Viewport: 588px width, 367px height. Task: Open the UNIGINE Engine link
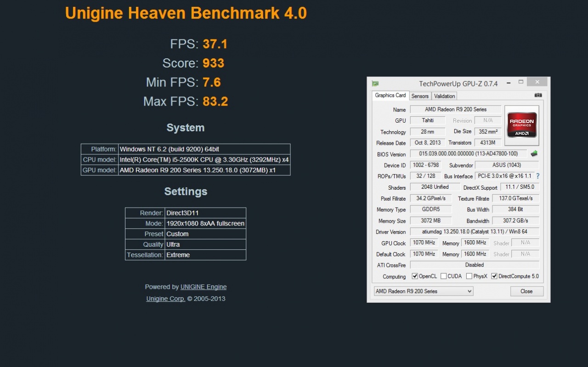(x=204, y=287)
